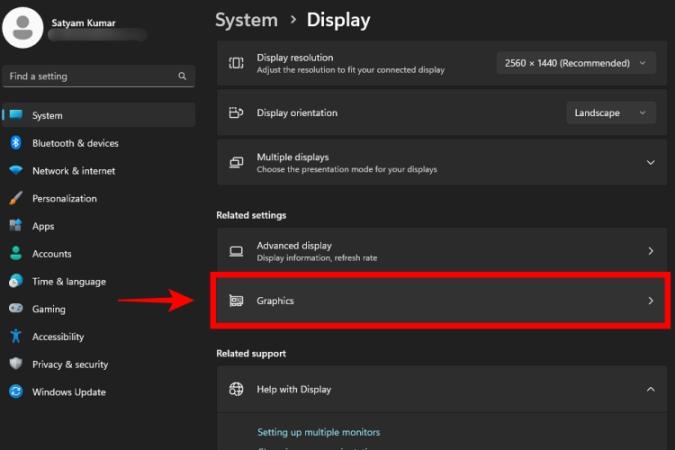Navigate back to System in breadcrumb
Screen dimensions: 675x450
[x=246, y=20]
